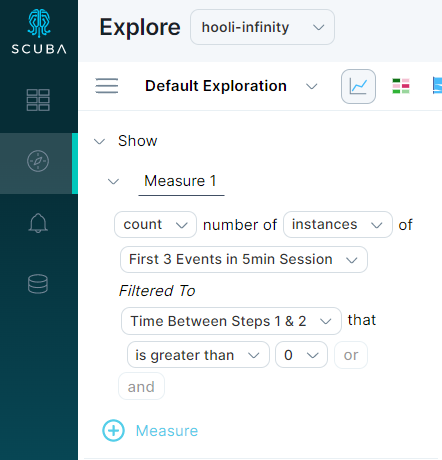Open the count aggregation dropdown
442x460 pixels.
click(x=155, y=225)
